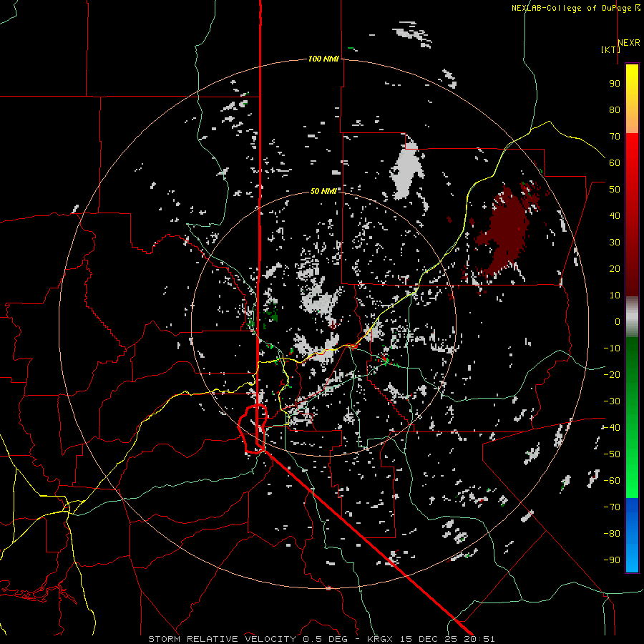Click the 60 value on velocity scale
The width and height of the screenshot is (644, 644).
tap(615, 162)
